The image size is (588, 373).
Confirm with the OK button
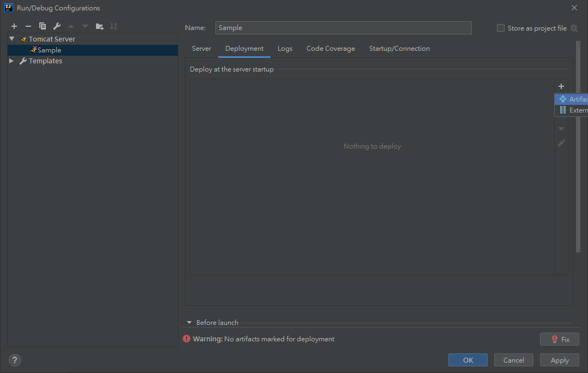coord(467,360)
